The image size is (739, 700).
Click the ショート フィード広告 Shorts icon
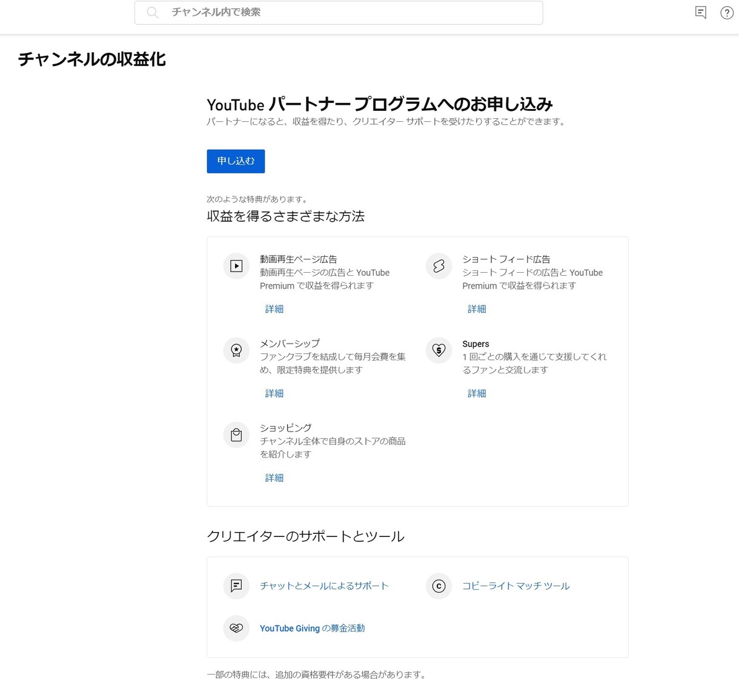[439, 266]
